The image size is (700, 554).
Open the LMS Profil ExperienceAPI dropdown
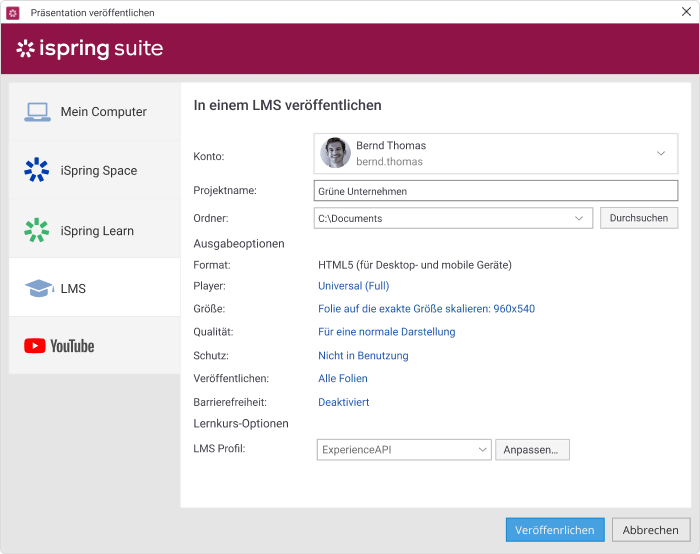point(404,450)
